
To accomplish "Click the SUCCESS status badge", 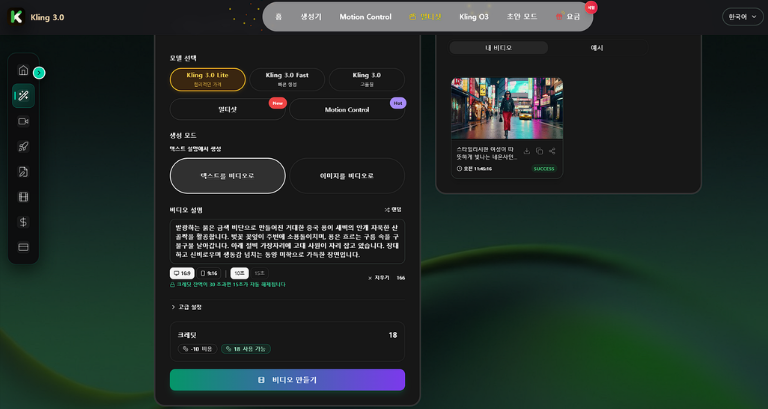I will coord(544,168).
